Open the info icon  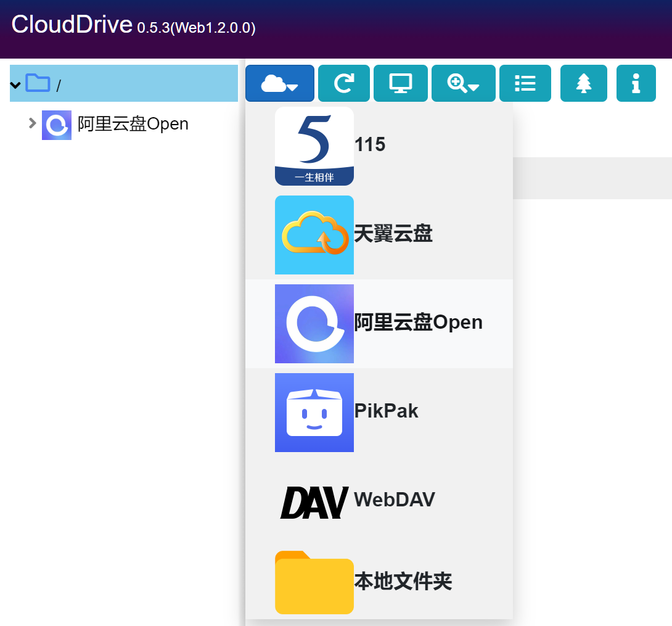pyautogui.click(x=636, y=83)
